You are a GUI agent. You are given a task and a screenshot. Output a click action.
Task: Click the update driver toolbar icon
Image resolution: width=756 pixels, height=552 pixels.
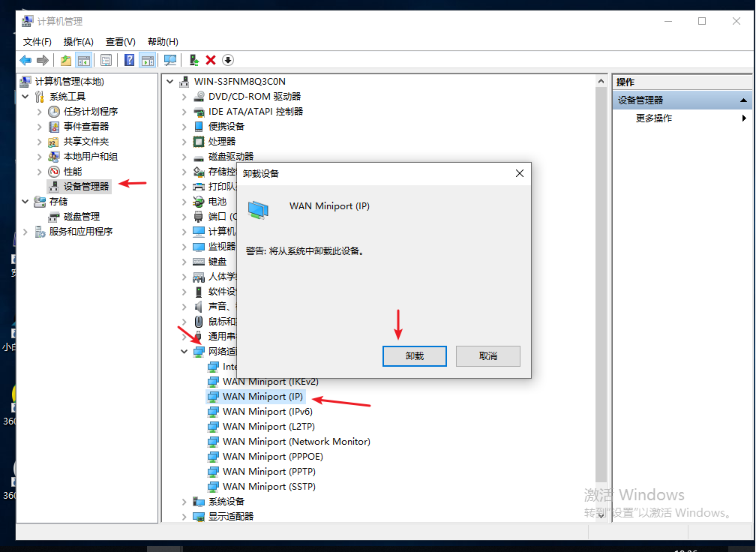[x=194, y=60]
